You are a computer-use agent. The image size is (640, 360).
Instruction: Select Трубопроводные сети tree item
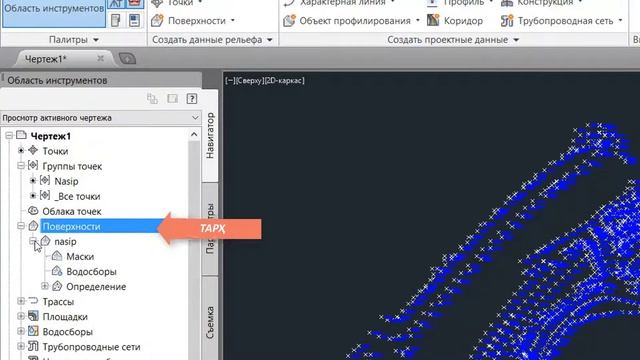(x=91, y=347)
